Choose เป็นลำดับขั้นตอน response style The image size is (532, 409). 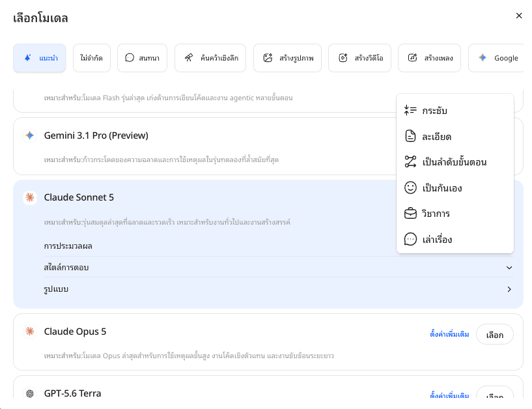(455, 162)
